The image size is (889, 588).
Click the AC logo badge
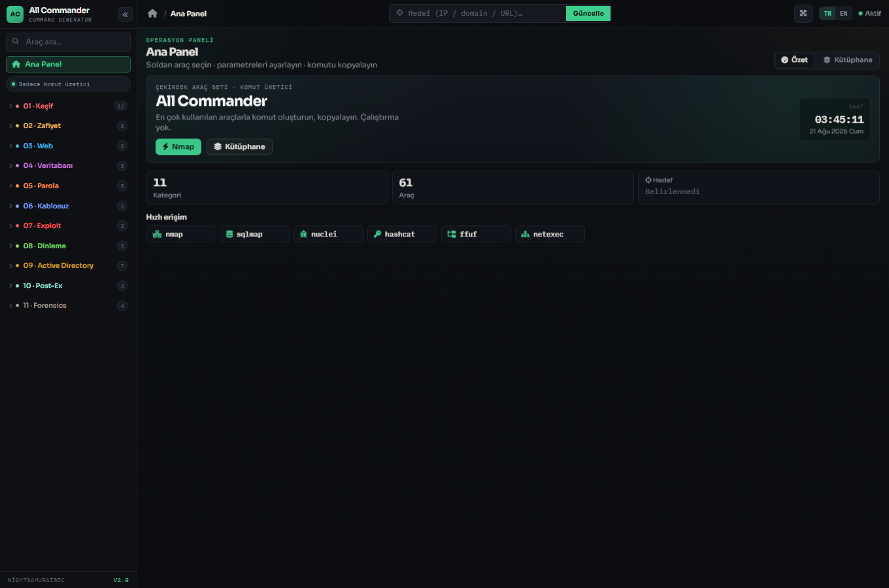tap(15, 14)
